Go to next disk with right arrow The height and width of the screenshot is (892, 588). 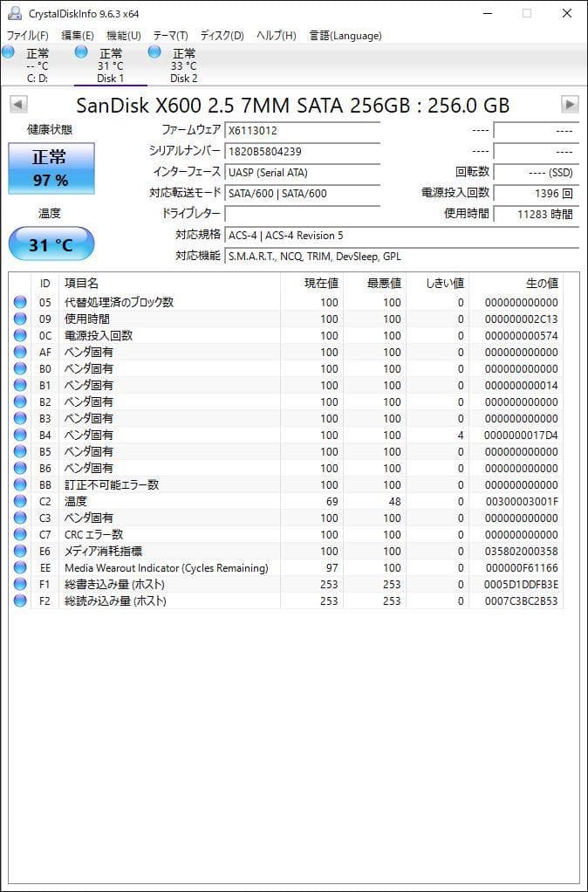569,104
